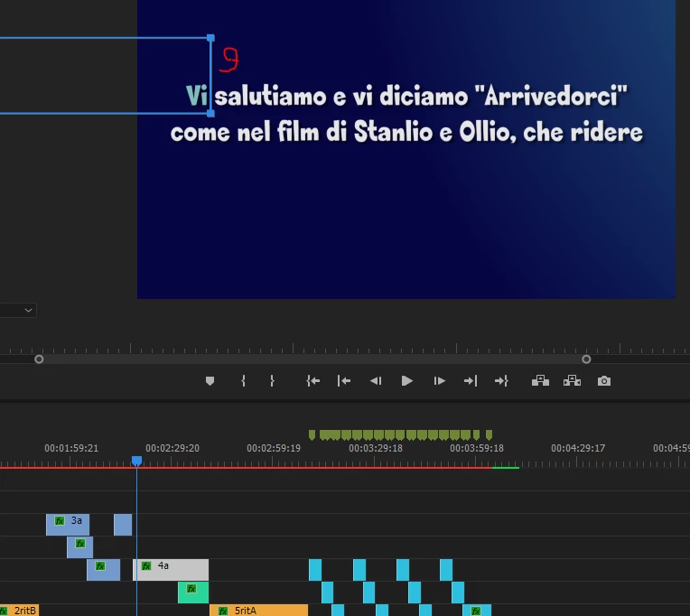This screenshot has width=690, height=616.
Task: Click timecode 00:02:29:20 on the ruler
Action: coord(172,448)
